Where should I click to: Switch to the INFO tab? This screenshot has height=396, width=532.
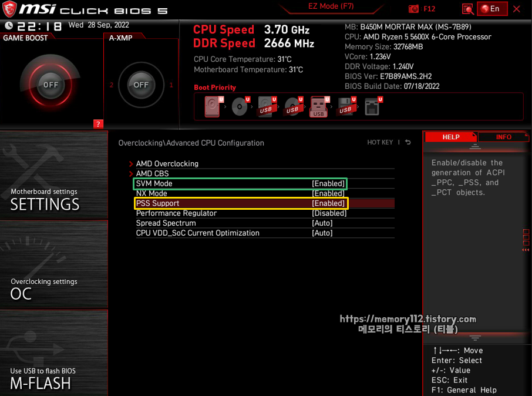click(x=503, y=137)
